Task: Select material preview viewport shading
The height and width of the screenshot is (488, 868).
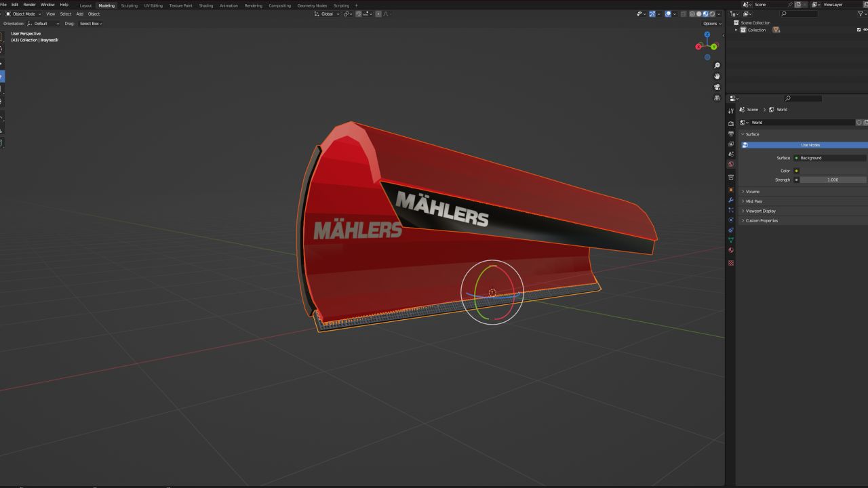Action: 706,14
